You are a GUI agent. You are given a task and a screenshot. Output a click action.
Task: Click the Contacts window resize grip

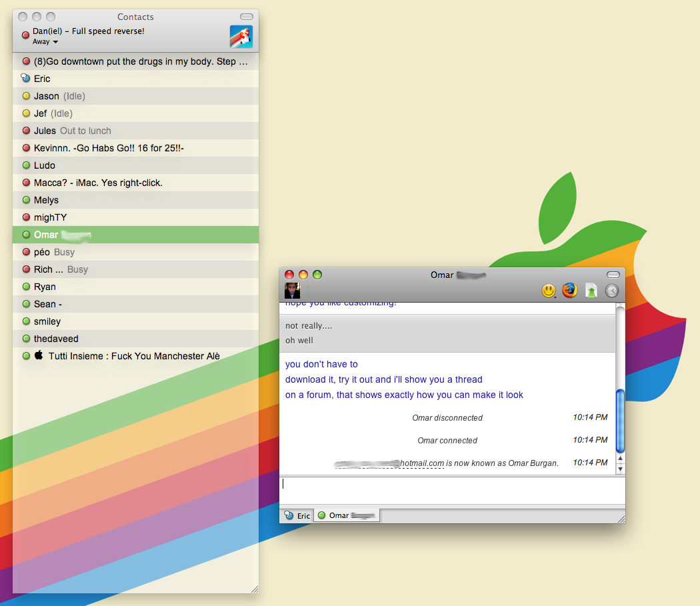[255, 589]
